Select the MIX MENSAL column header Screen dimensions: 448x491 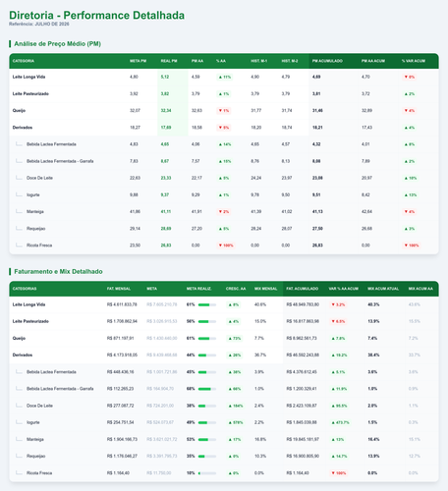(265, 289)
